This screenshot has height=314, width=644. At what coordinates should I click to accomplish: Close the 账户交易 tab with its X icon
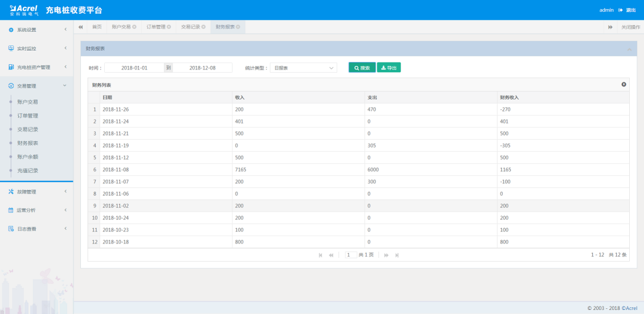tap(134, 27)
